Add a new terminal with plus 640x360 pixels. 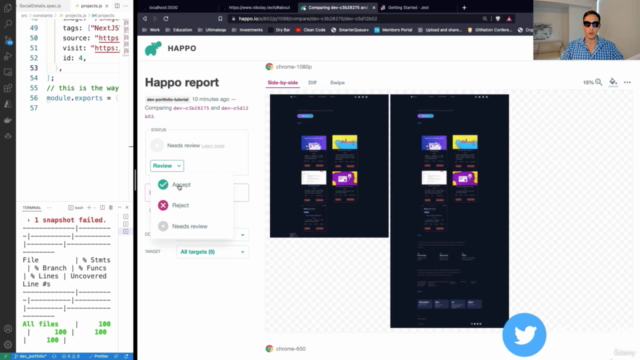[x=89, y=208]
